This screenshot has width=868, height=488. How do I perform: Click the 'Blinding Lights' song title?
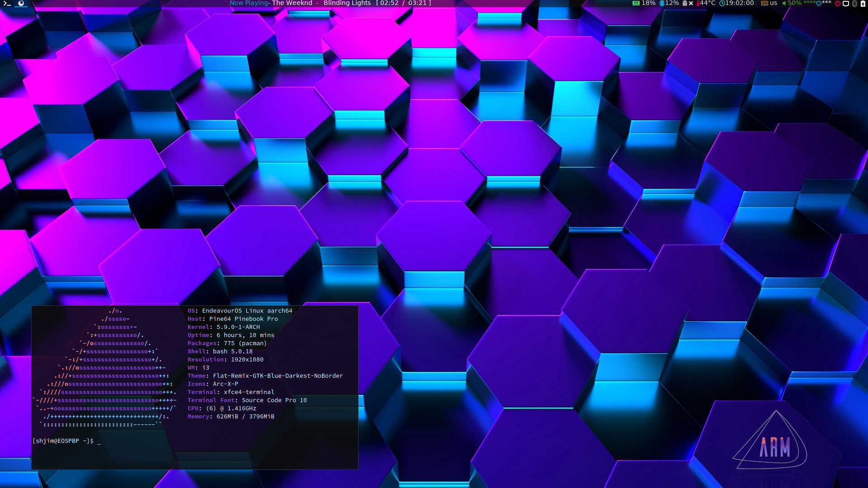347,3
